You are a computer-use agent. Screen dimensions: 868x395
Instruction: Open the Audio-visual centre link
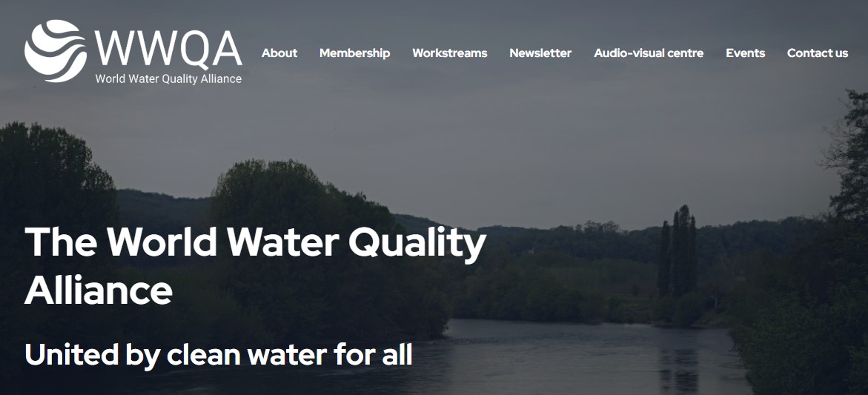[x=649, y=53]
